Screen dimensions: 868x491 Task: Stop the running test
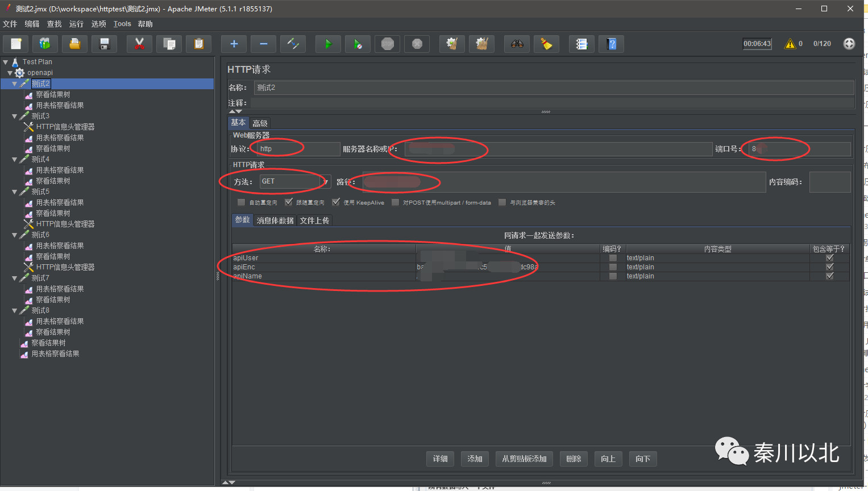click(387, 44)
